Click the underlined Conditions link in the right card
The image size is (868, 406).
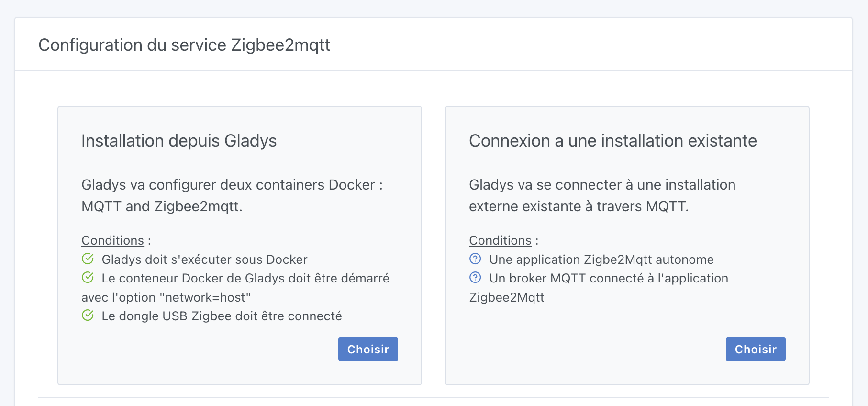(x=500, y=240)
